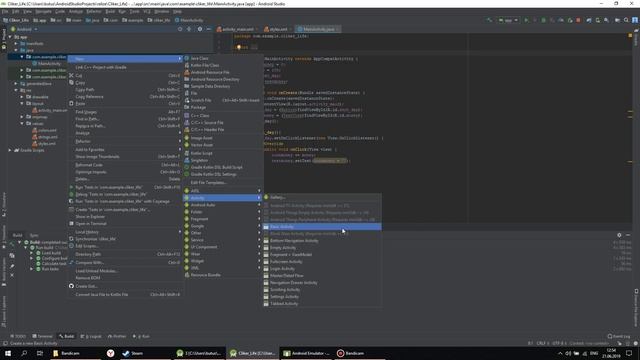This screenshot has width=640, height=360.
Task: Switch to the styles.xml editor tab
Action: 278,29
